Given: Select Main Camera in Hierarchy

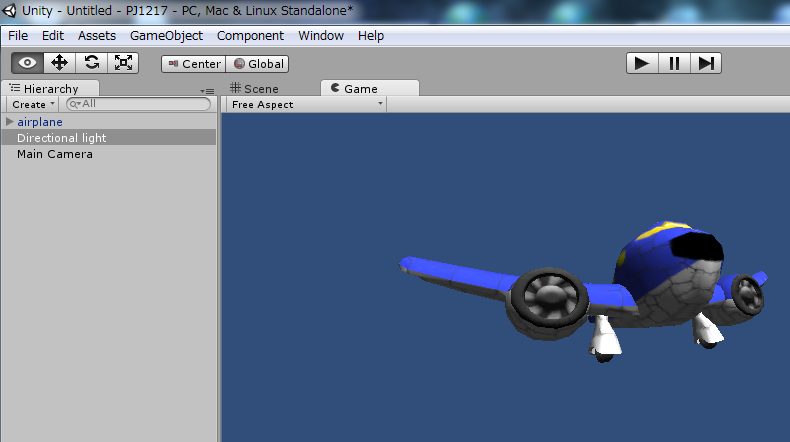Looking at the screenshot, I should coord(54,154).
